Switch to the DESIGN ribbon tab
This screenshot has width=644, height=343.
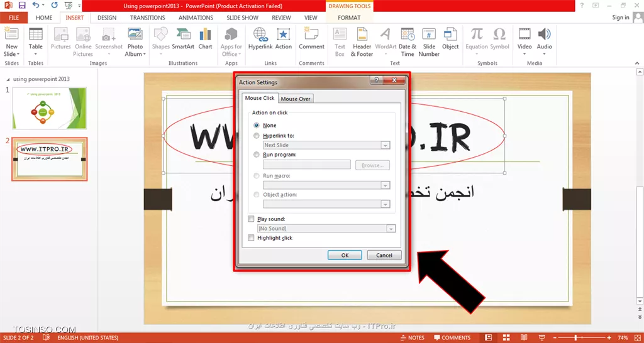click(x=107, y=18)
